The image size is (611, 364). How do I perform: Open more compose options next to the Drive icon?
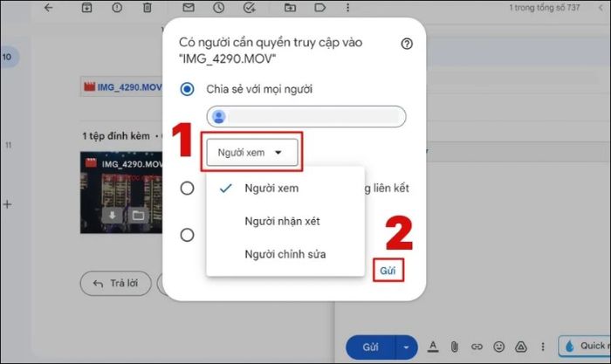pyautogui.click(x=543, y=347)
